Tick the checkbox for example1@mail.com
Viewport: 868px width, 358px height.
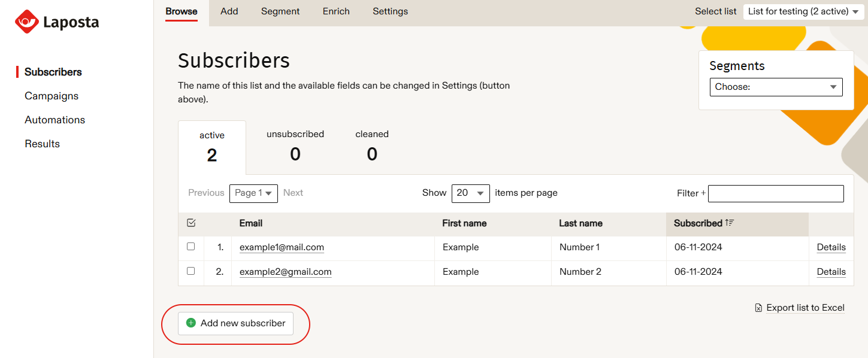tap(190, 246)
